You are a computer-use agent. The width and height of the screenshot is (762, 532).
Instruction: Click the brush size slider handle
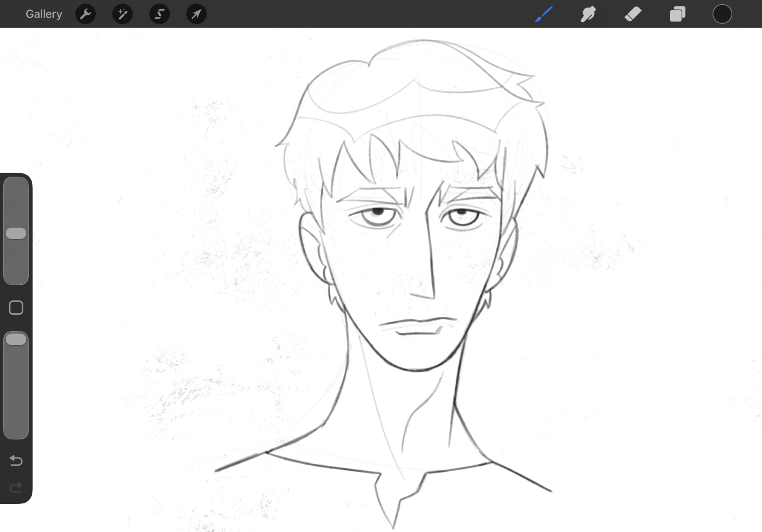pyautogui.click(x=16, y=233)
